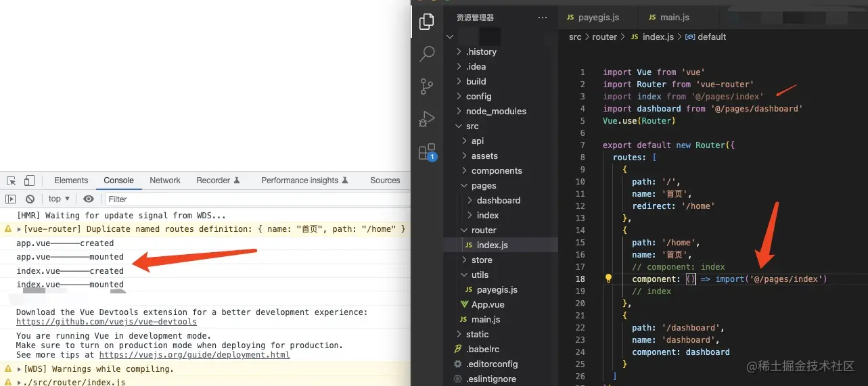Create live expression with the eye icon
The height and width of the screenshot is (386, 868).
pyautogui.click(x=89, y=199)
